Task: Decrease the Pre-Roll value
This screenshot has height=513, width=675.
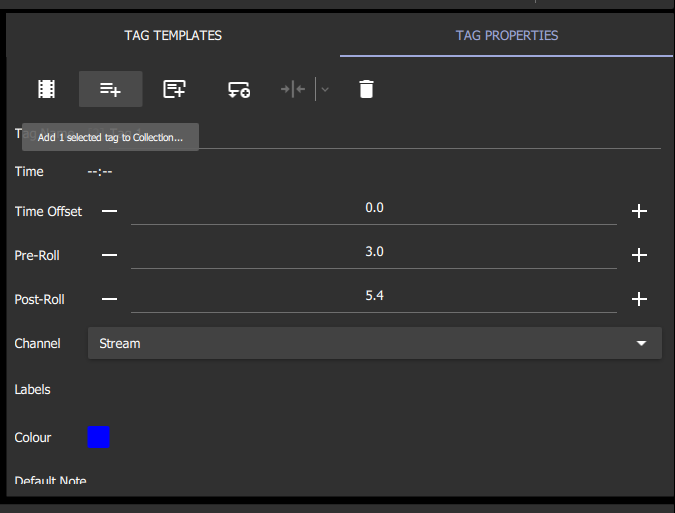Action: (110, 255)
